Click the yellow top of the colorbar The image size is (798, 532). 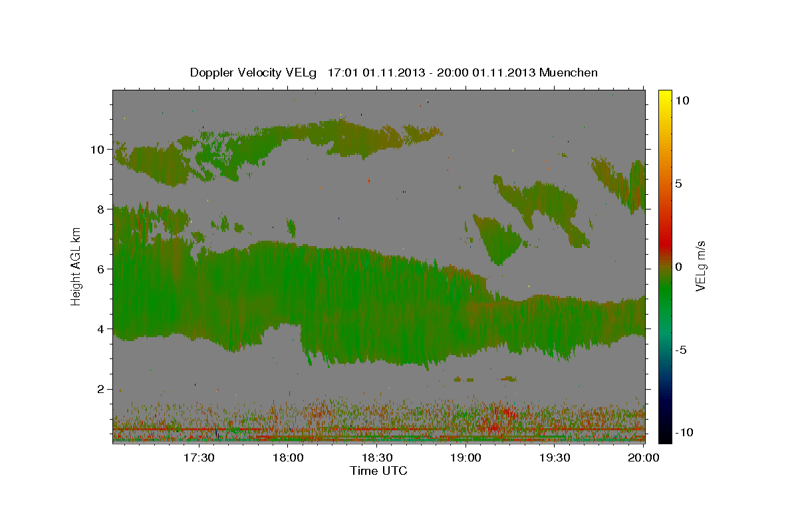pyautogui.click(x=664, y=96)
